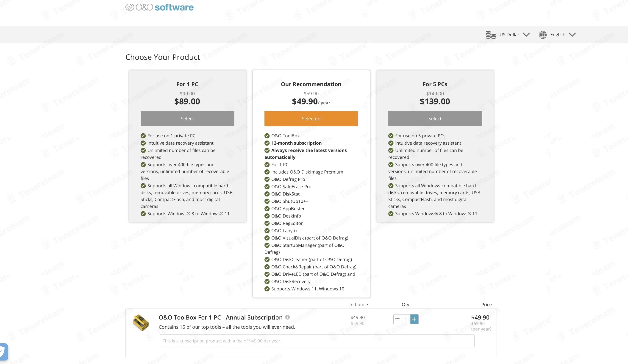Click the subscription fee notice box
Viewport: 628px width, 364px height.
[x=316, y=341]
